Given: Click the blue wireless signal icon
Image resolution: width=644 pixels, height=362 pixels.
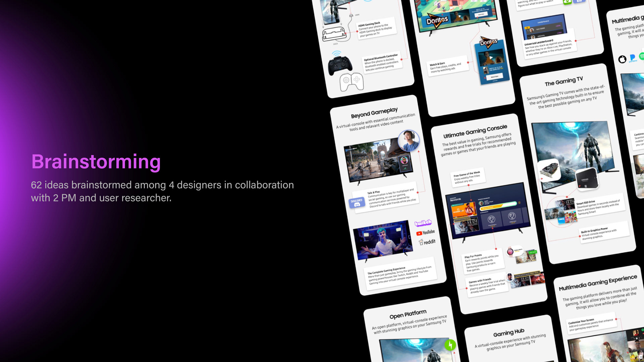Looking at the screenshot, I should coord(336,53).
